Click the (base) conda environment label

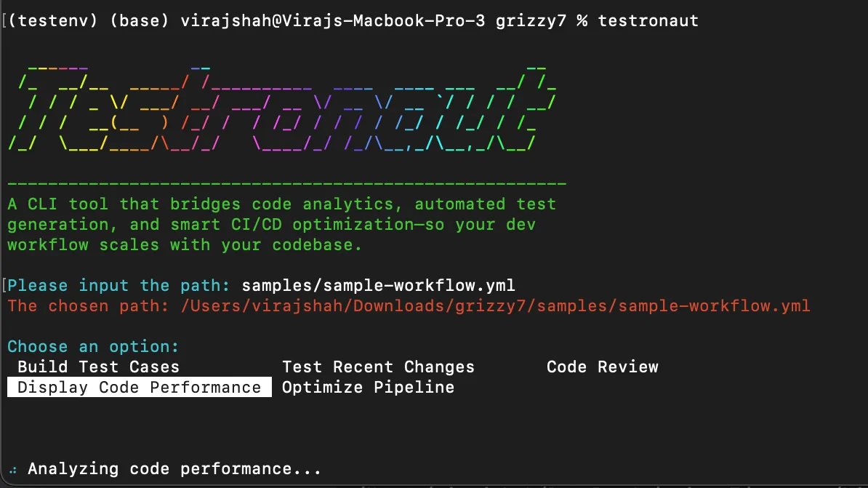tap(140, 21)
